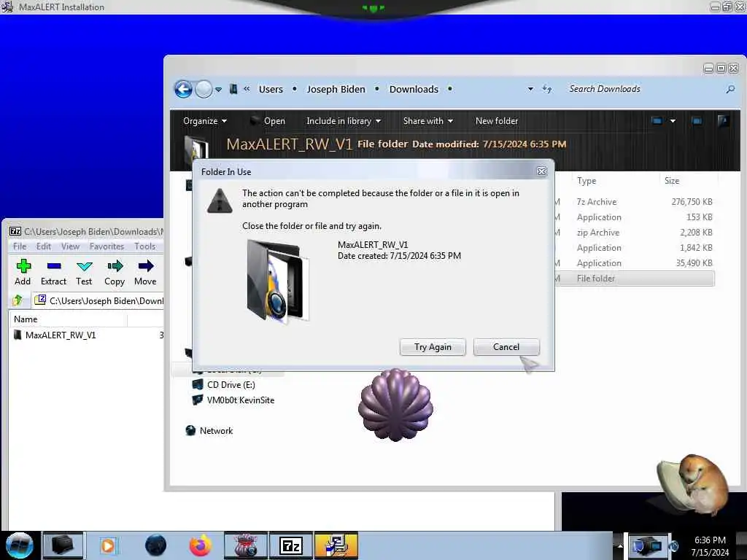747x560 pixels.
Task: Click Open in Explorer toolbar
Action: 268,121
